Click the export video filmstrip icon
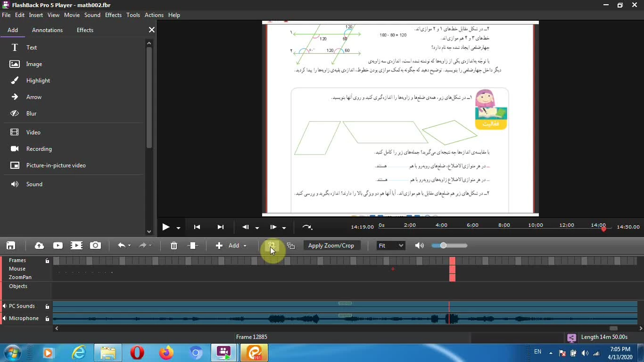Image resolution: width=644 pixels, height=362 pixels. pos(76,246)
